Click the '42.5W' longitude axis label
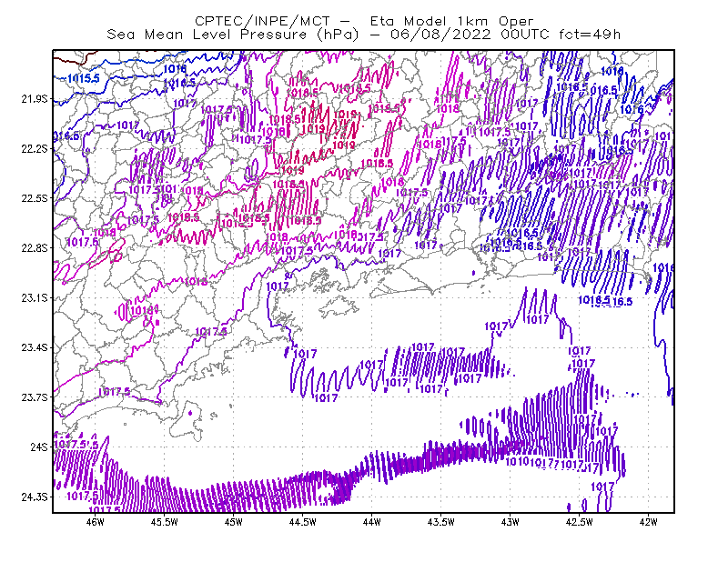This screenshot has height=562, width=728. click(x=579, y=522)
